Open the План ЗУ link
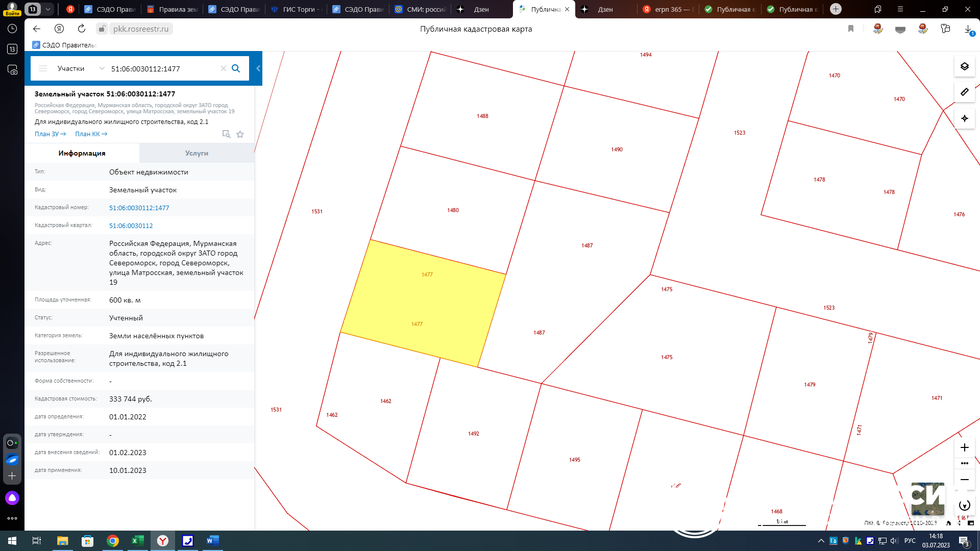The width and height of the screenshot is (980, 551). pyautogui.click(x=50, y=134)
